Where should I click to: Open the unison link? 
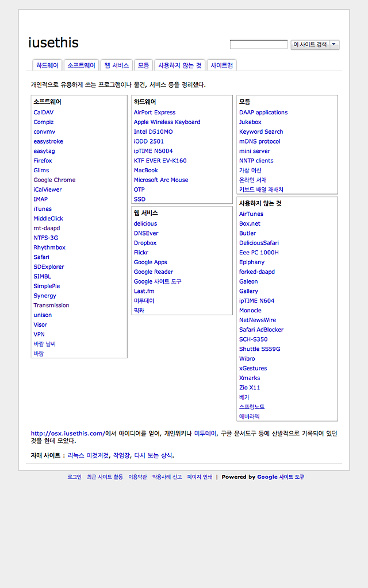43,315
